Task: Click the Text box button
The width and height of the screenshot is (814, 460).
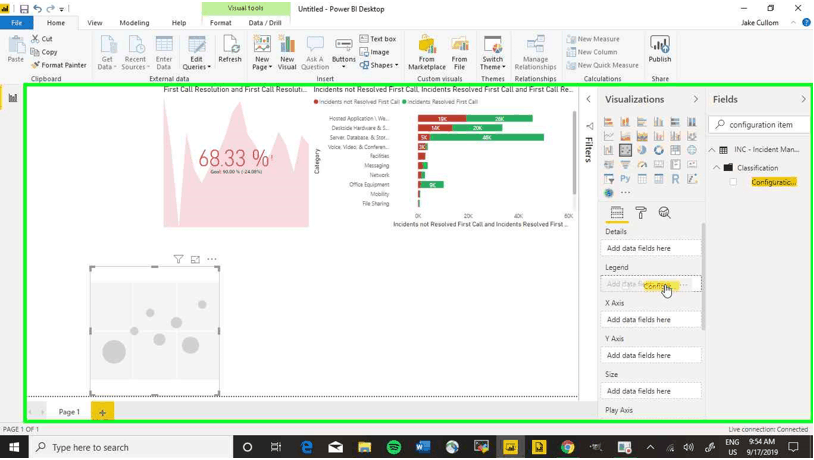Action: pyautogui.click(x=378, y=39)
